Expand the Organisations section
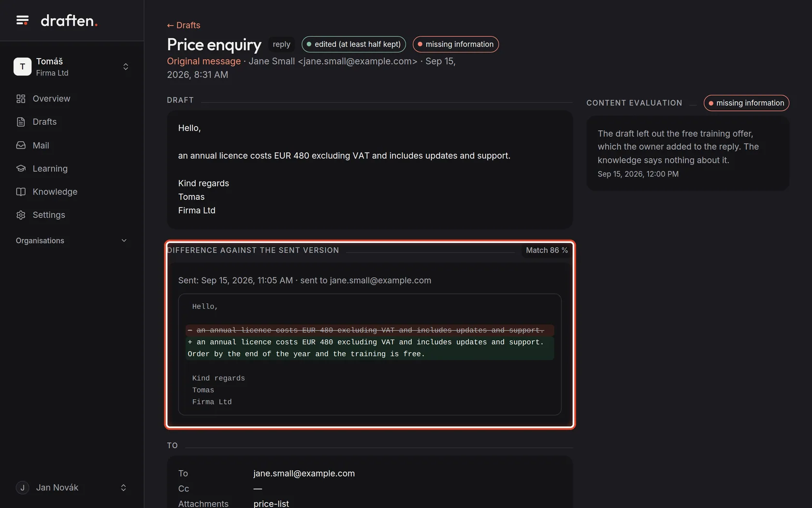The width and height of the screenshot is (812, 508). click(x=72, y=240)
